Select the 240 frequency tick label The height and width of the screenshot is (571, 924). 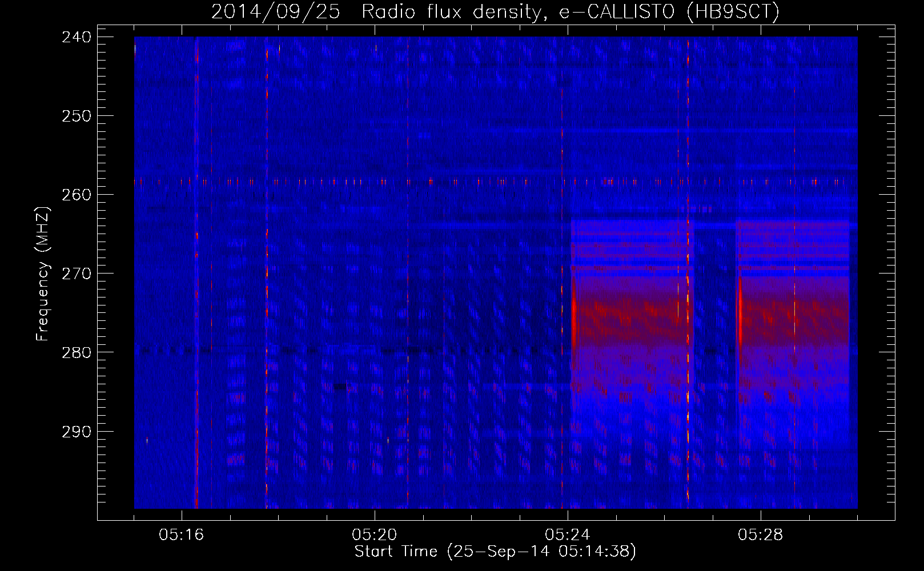pyautogui.click(x=76, y=37)
